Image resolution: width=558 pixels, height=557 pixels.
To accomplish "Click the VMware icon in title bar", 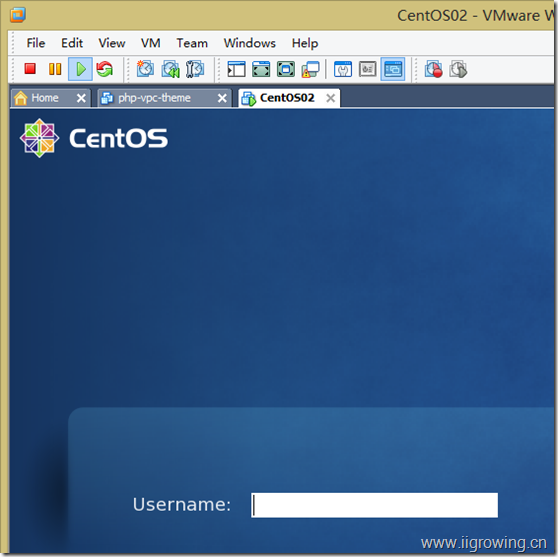I will [x=18, y=15].
